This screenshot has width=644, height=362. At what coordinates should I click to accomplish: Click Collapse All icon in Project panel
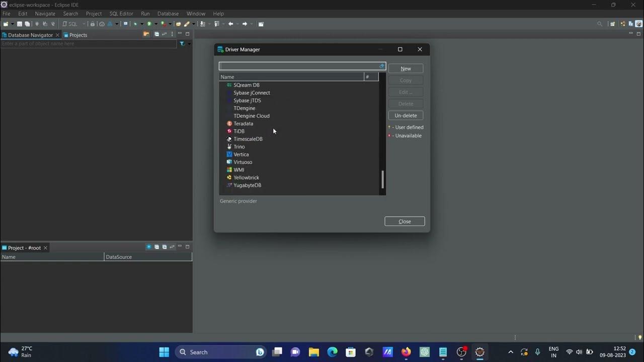(156, 247)
